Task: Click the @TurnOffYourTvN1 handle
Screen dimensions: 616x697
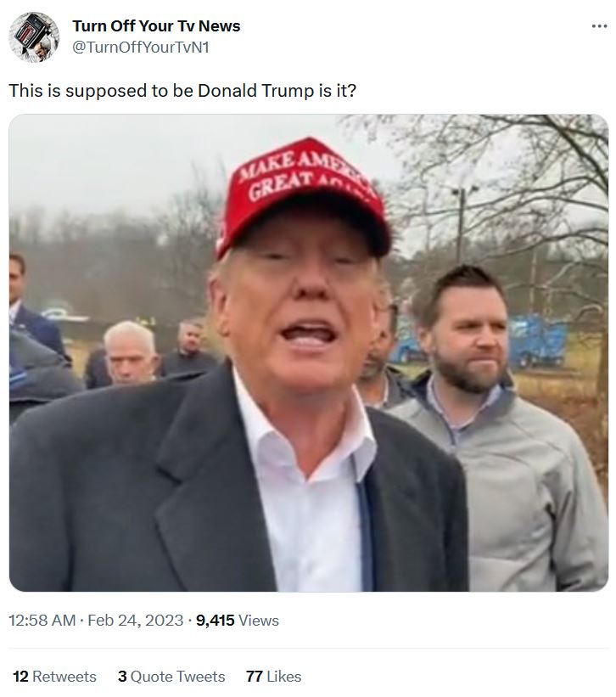Action: coord(140,48)
